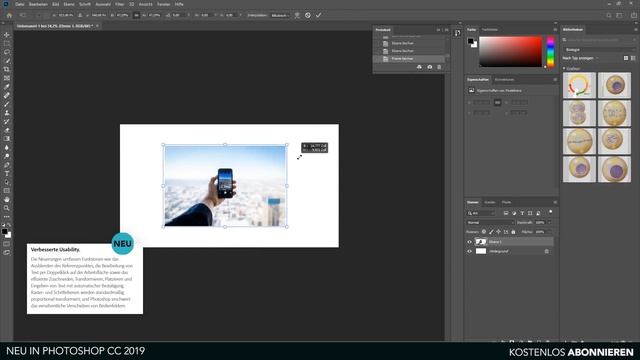Select the Dodge tool

7,156
